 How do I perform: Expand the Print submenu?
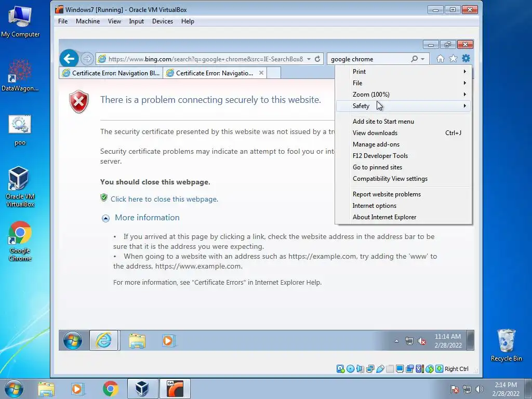[403, 72]
